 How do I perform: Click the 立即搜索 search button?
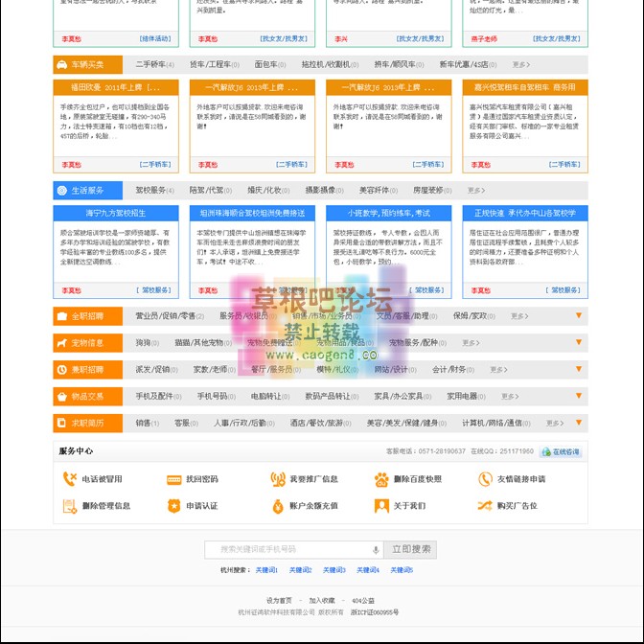tap(411, 549)
